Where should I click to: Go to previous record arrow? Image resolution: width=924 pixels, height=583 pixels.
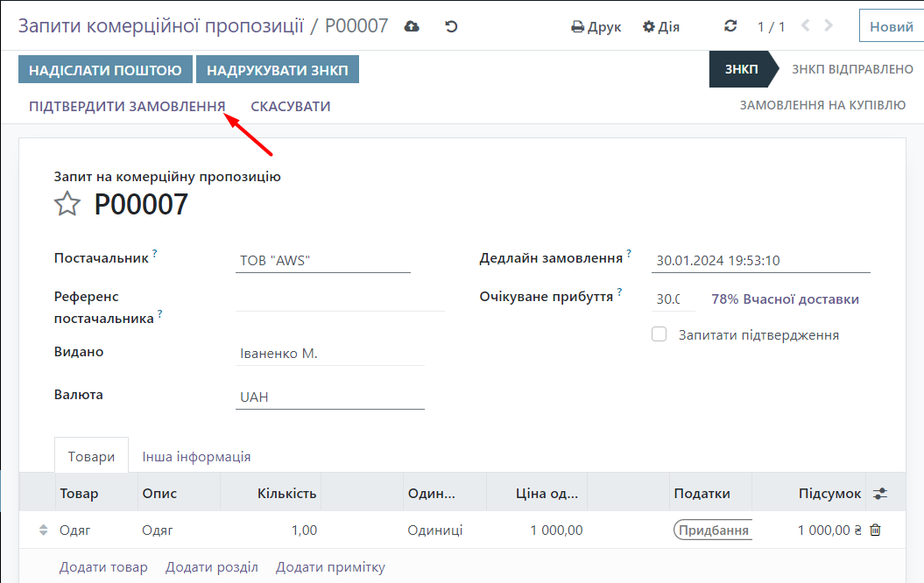click(x=806, y=26)
